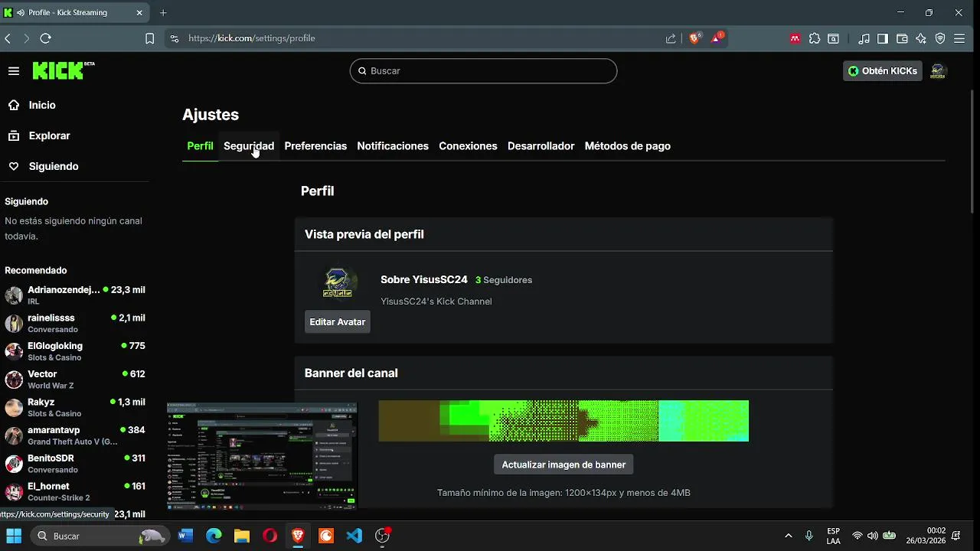Open rainelissss recommended channel
Image resolution: width=980 pixels, height=551 pixels.
(x=75, y=323)
